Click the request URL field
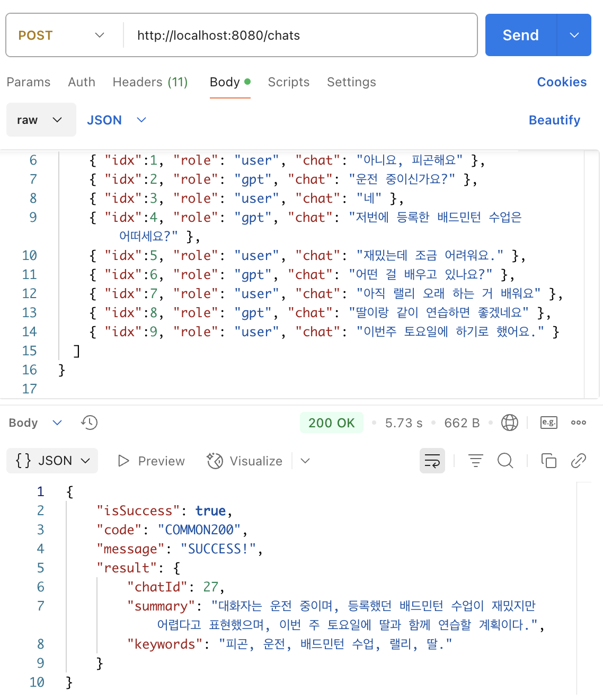603x700 pixels. (300, 35)
